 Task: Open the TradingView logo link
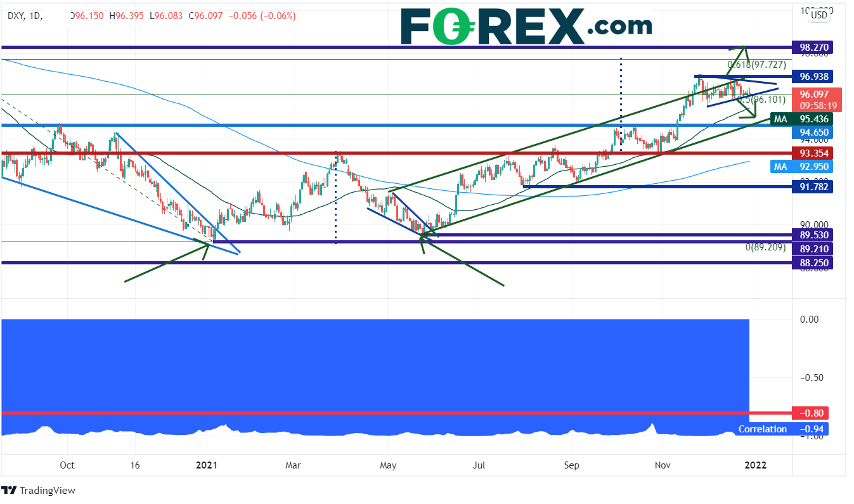click(38, 491)
